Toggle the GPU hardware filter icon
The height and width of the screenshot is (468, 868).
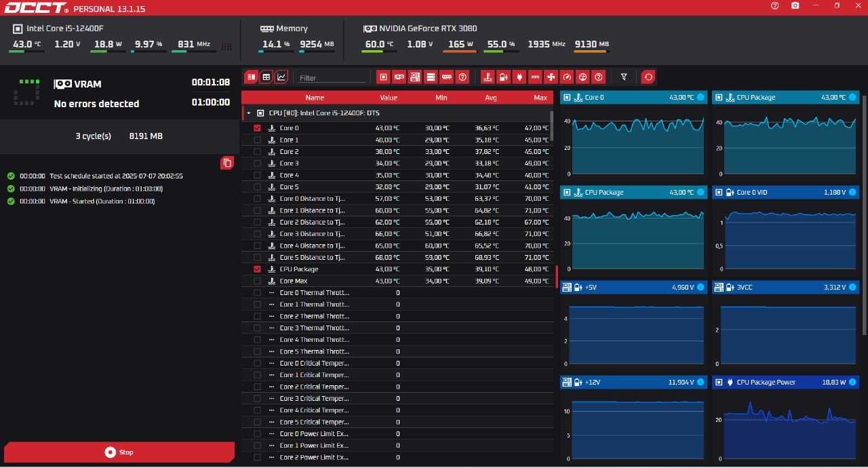399,77
